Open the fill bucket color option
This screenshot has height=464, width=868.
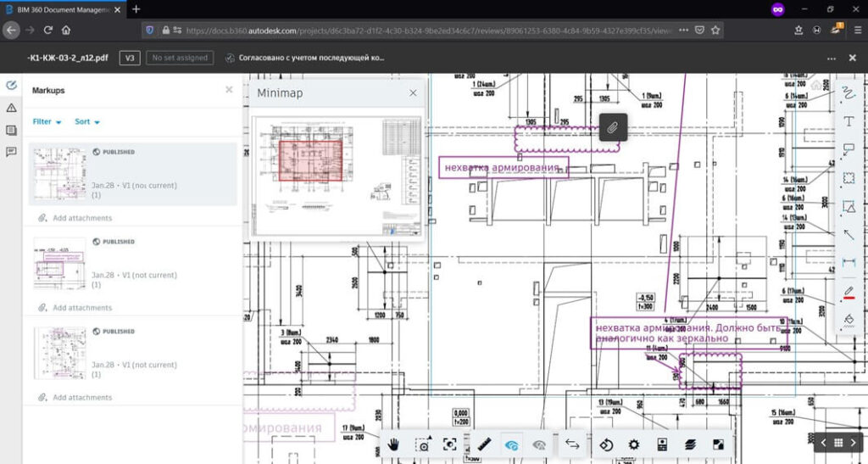[x=848, y=320]
